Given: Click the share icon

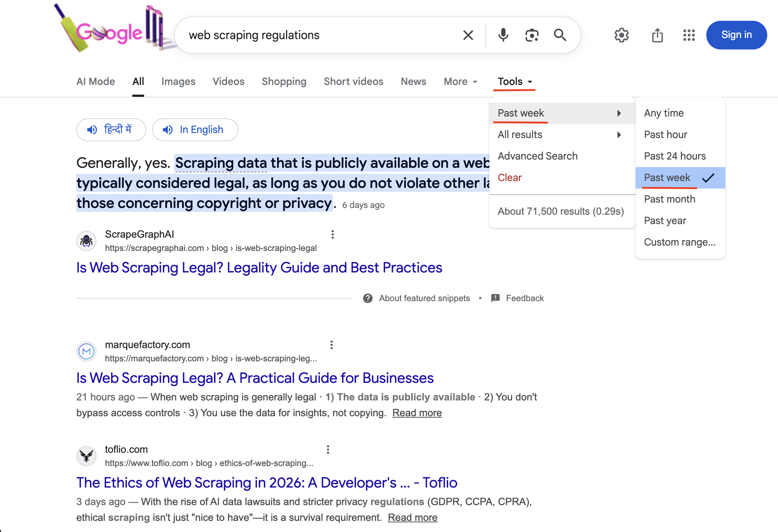Looking at the screenshot, I should pyautogui.click(x=657, y=35).
